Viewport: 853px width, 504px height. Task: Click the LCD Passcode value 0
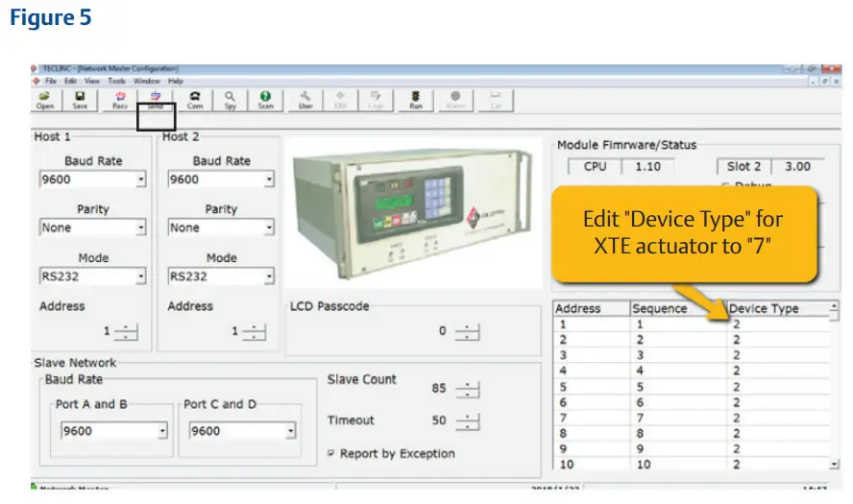(x=442, y=330)
